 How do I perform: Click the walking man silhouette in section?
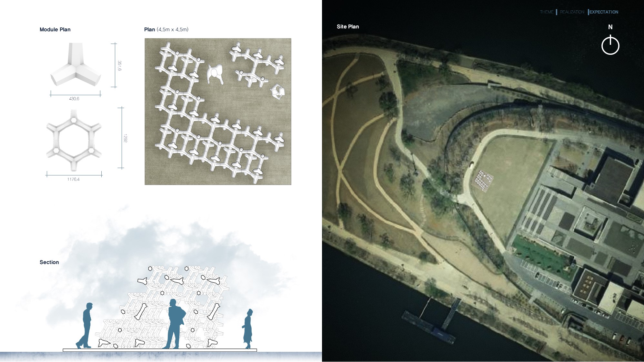click(x=85, y=326)
